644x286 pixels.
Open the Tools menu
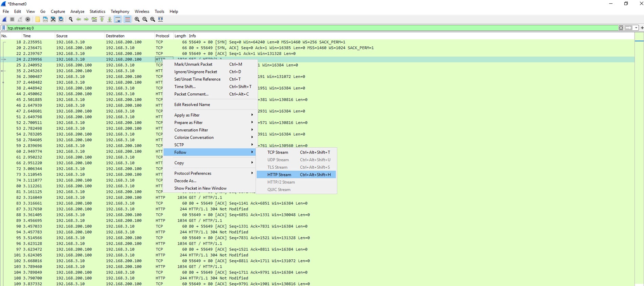click(159, 11)
